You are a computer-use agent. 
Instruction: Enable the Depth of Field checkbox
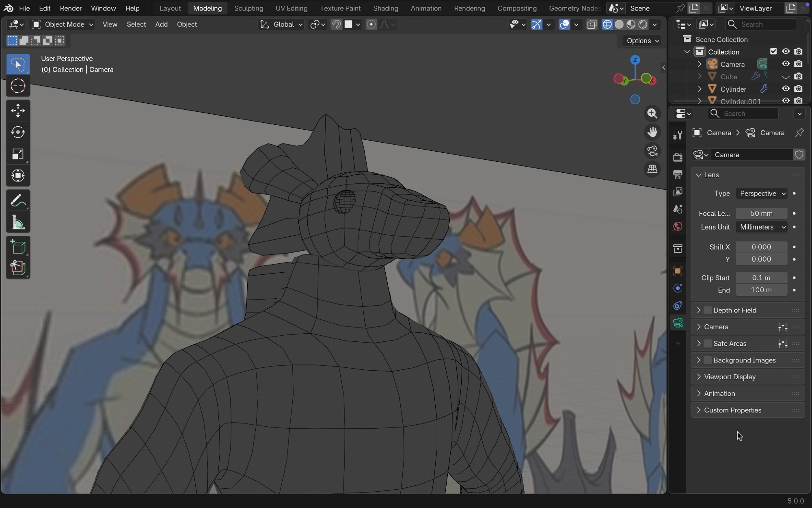[708, 310]
